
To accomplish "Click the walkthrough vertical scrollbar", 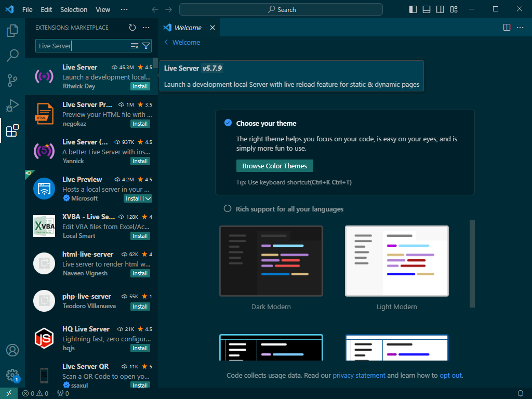I will (x=472, y=264).
